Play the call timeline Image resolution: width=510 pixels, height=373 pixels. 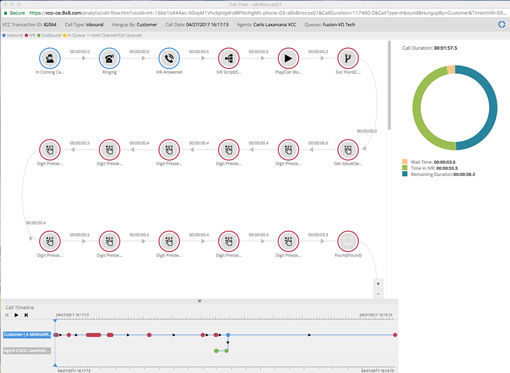pyautogui.click(x=16, y=315)
